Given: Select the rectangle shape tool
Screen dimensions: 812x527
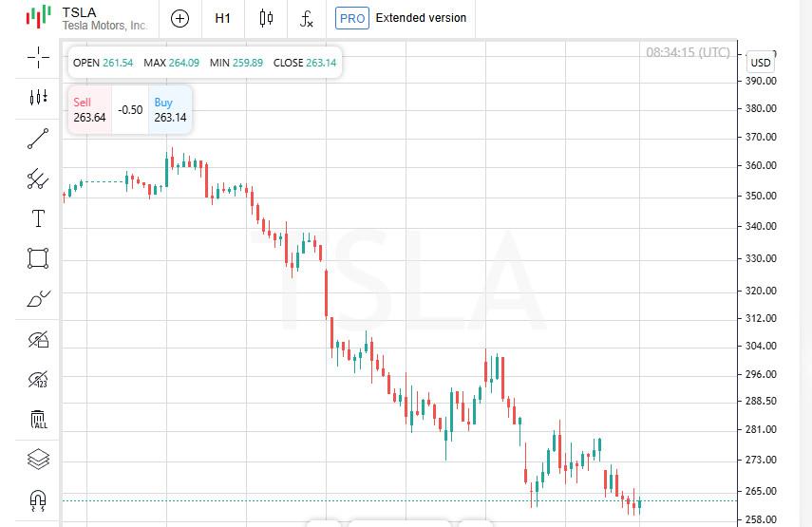Looking at the screenshot, I should tap(38, 258).
